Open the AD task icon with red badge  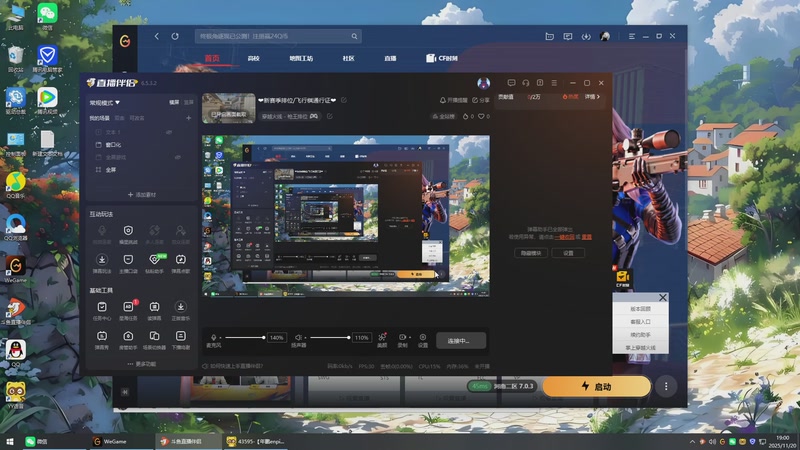[129, 306]
